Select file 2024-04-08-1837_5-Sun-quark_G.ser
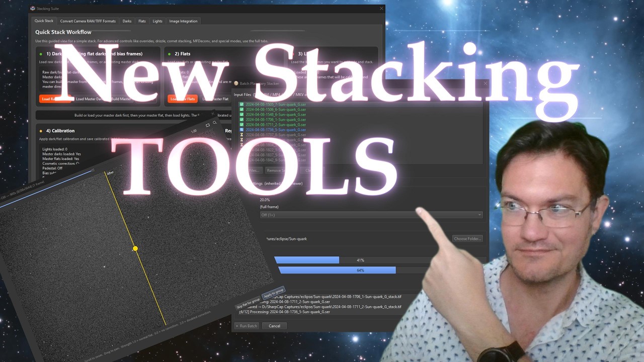This screenshot has height=362, width=644. (x=276, y=155)
